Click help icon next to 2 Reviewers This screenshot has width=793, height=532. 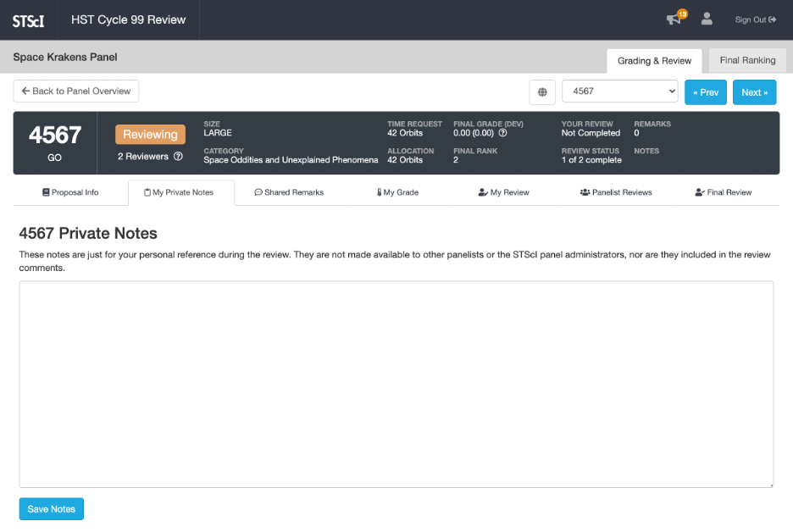pos(178,157)
